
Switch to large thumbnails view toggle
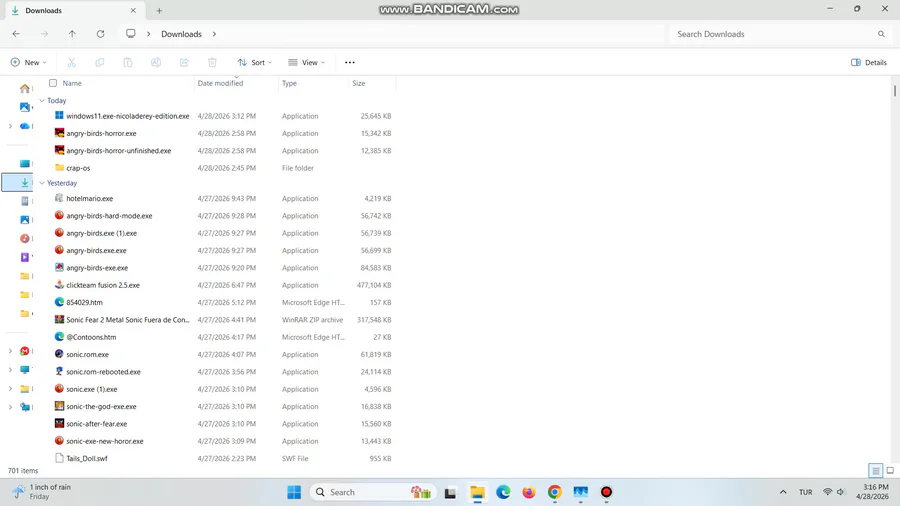[x=890, y=470]
